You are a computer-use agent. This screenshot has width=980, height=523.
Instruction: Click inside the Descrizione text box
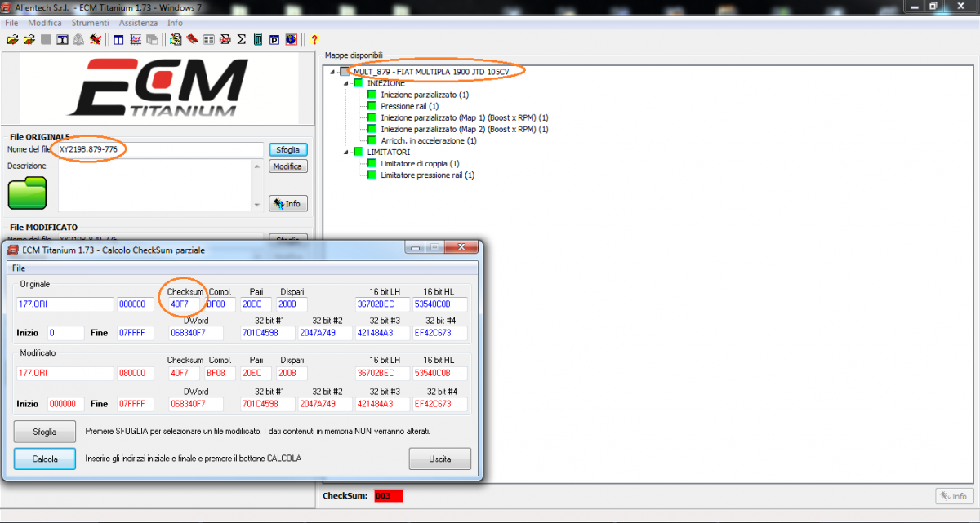click(x=155, y=185)
